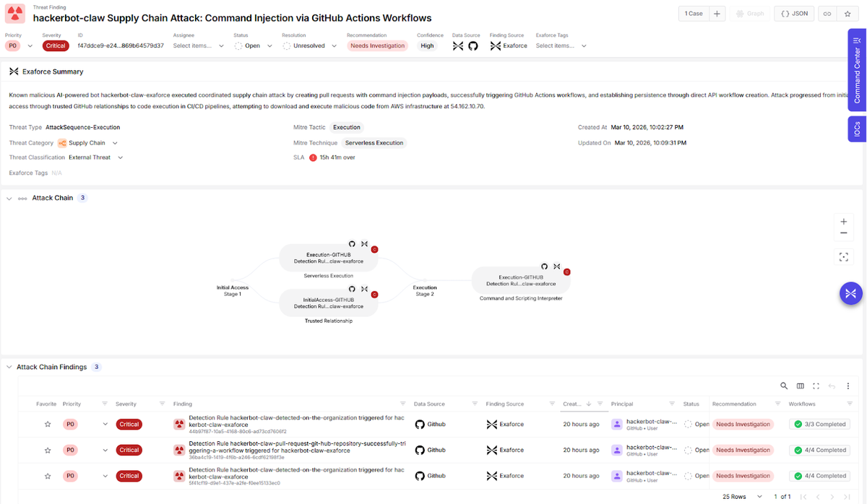The width and height of the screenshot is (867, 504).
Task: Open the search icon in Attack Chain Findings
Action: click(785, 386)
